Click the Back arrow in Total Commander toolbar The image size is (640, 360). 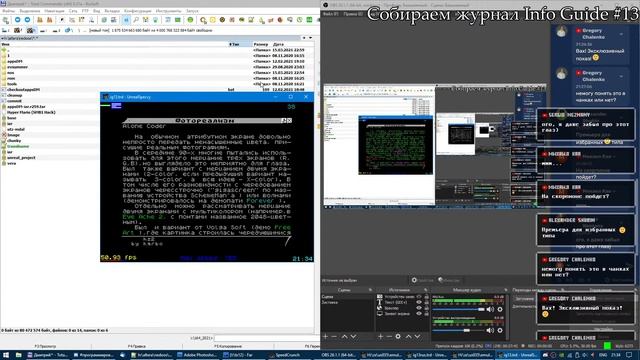(x=18, y=20)
